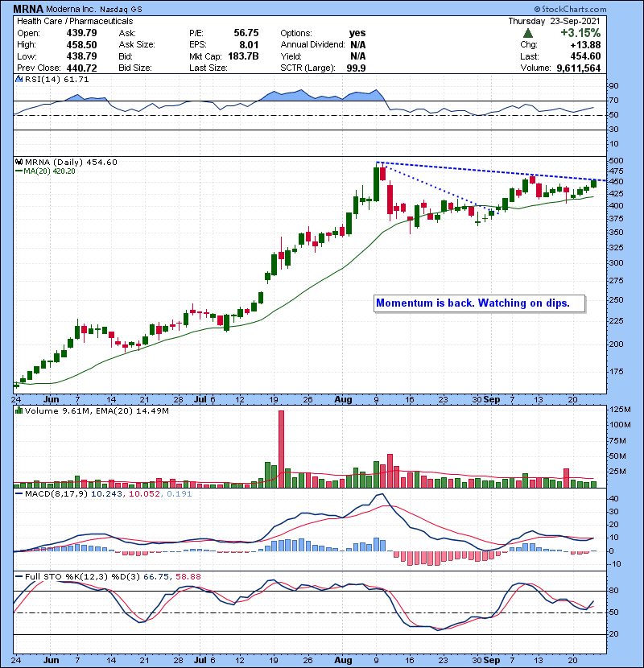The width and height of the screenshot is (644, 668).
Task: Click the 90 level on RSI axis
Action: 613,85
